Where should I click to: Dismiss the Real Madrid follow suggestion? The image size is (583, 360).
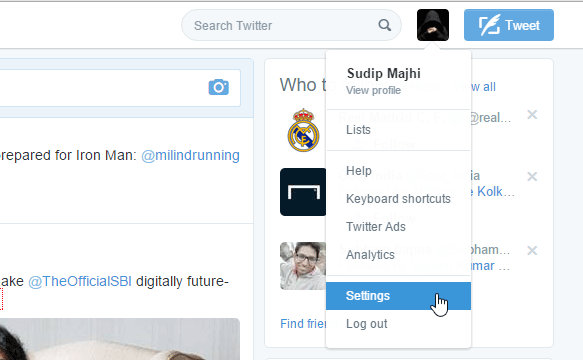(x=532, y=115)
